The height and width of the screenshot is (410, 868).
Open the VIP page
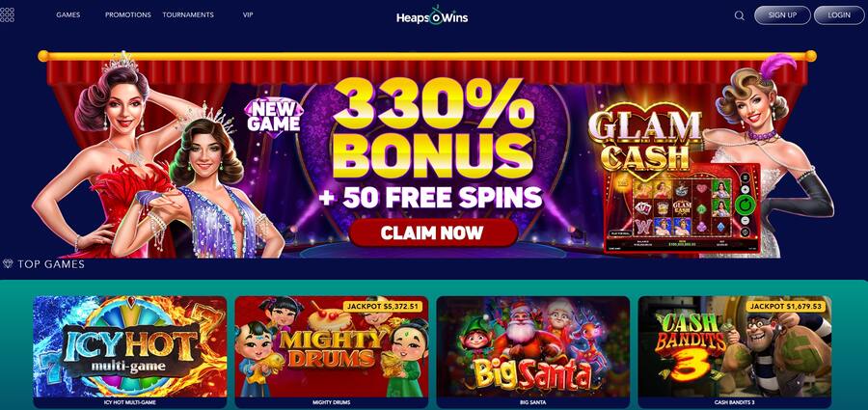(x=248, y=15)
